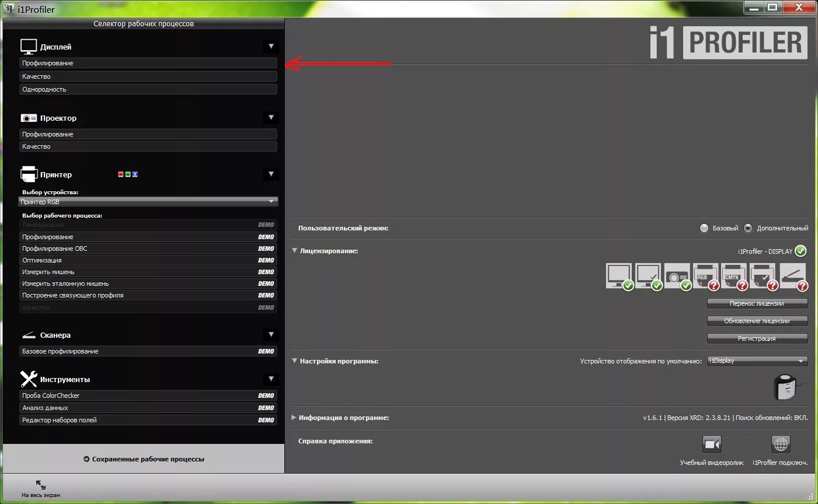Collapse the Настройки программы section triangle
The image size is (818, 504).
295,361
